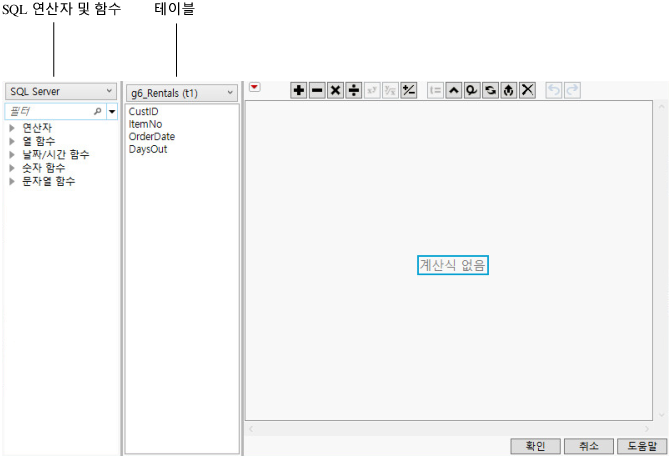
Task: Click the vertical scrollbar up arrow
Action: (x=662, y=106)
